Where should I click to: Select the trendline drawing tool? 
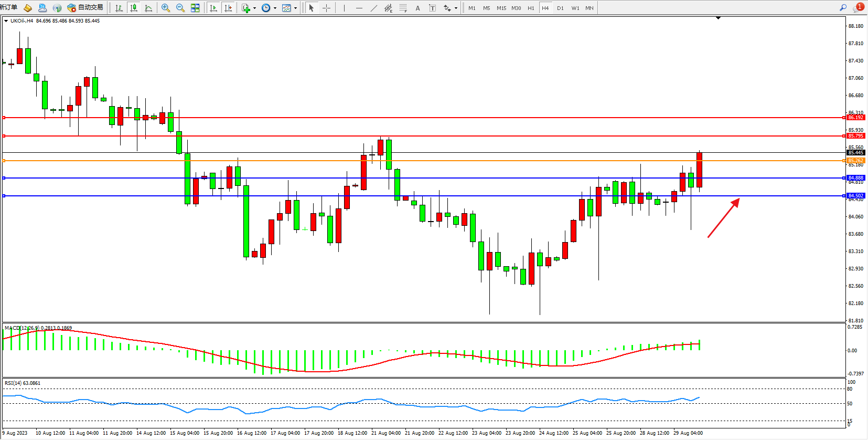click(373, 8)
